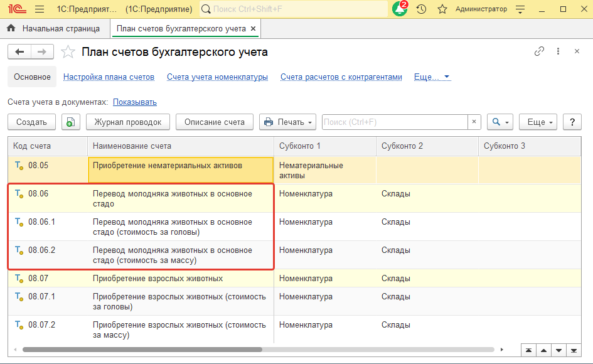This screenshot has width=593, height=364.
Task: Open the history clock icon
Action: [422, 9]
